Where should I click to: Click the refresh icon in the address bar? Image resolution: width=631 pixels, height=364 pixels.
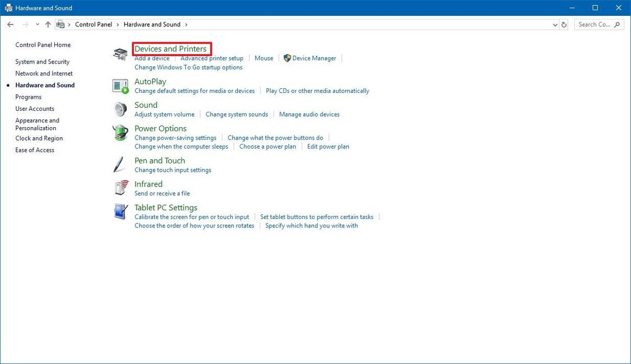click(564, 24)
